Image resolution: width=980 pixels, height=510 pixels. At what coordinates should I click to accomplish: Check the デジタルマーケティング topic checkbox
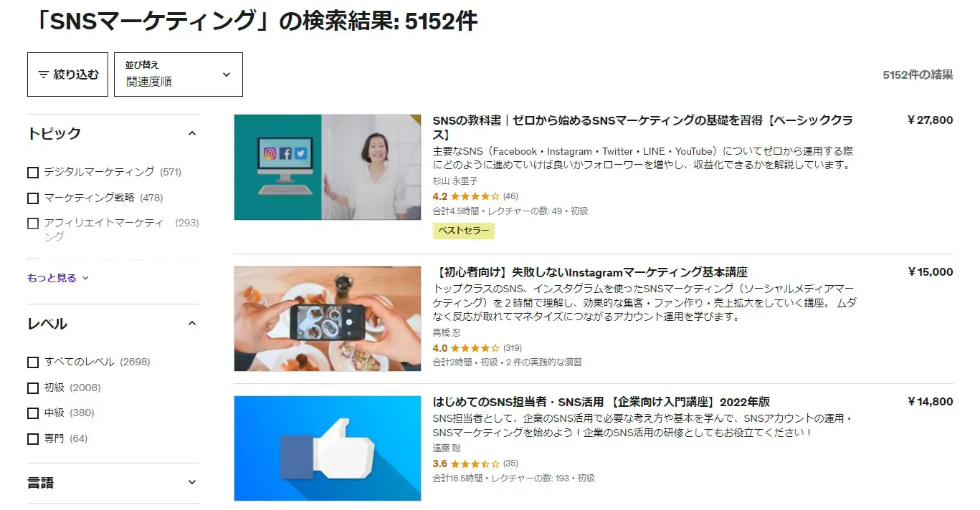click(x=33, y=173)
